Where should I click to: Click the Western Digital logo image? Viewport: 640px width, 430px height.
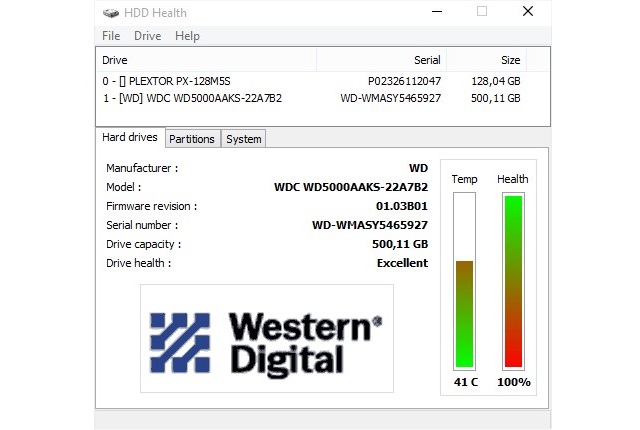pos(267,339)
